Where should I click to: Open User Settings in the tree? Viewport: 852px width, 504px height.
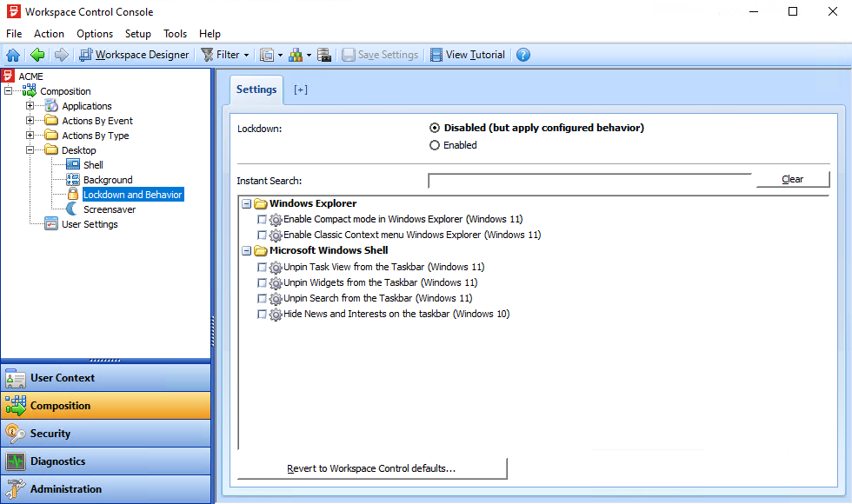[x=90, y=224]
